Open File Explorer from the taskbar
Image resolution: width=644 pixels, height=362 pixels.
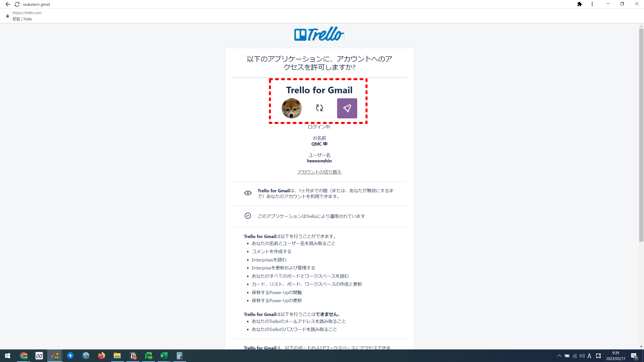click(x=117, y=356)
